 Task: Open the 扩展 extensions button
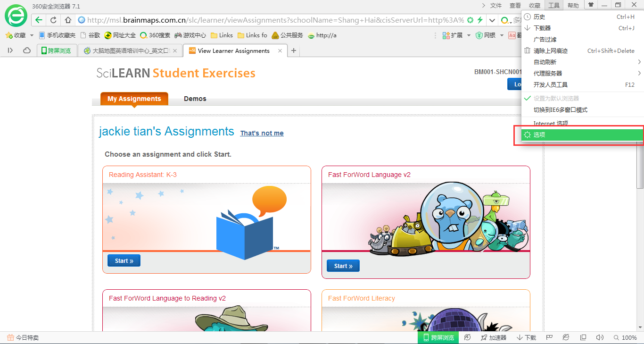click(453, 35)
